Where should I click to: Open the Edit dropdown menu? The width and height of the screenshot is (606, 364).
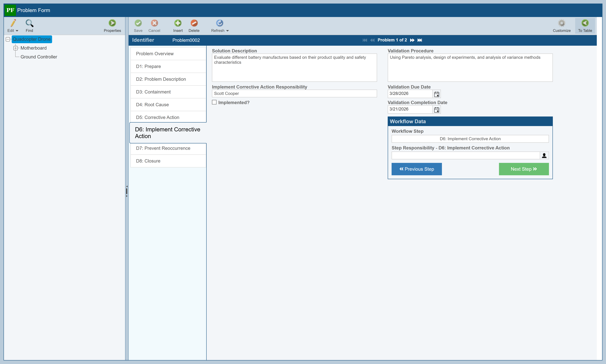(17, 31)
